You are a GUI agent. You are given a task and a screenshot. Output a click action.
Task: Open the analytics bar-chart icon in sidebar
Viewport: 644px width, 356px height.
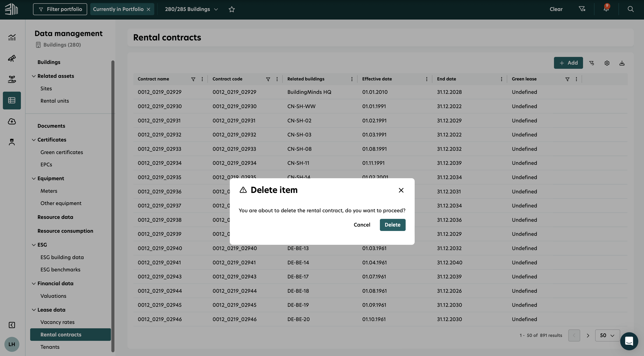[x=12, y=37]
